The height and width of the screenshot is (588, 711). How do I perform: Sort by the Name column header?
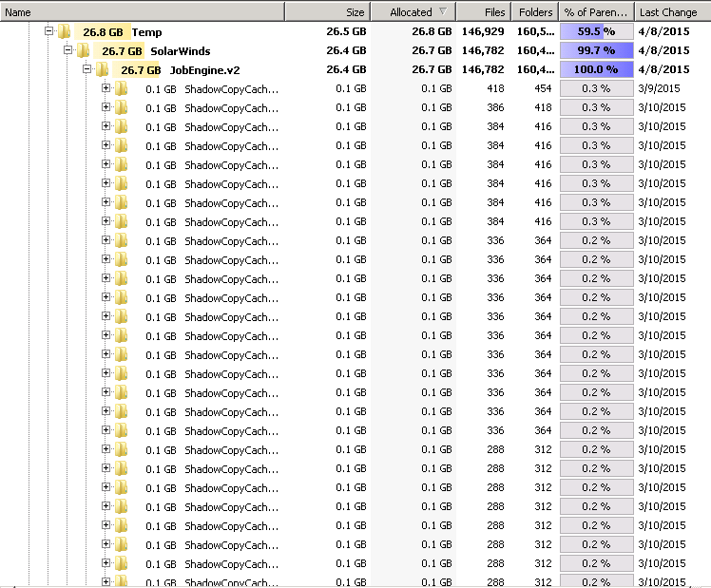click(x=143, y=12)
